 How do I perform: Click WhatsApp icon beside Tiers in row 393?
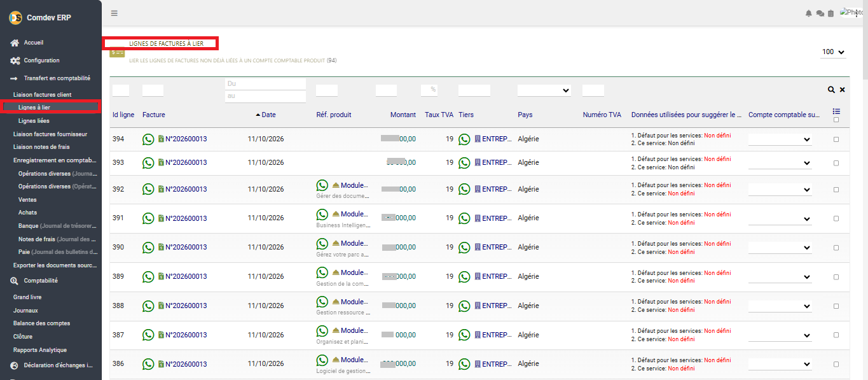click(x=465, y=162)
